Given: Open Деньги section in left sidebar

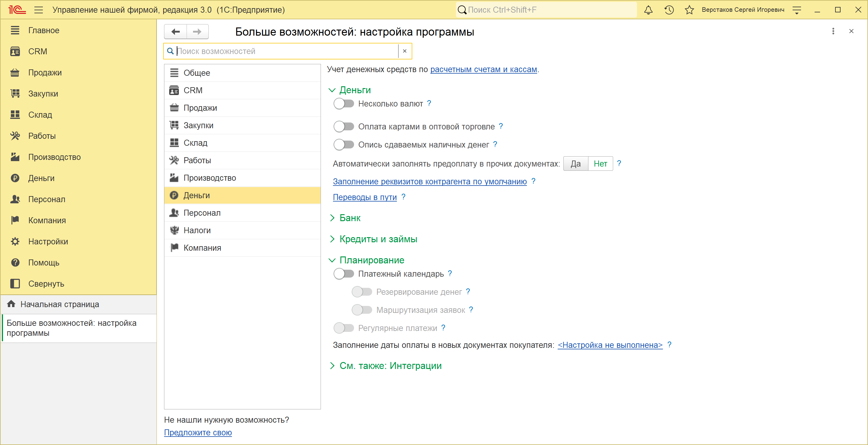Looking at the screenshot, I should (79, 178).
